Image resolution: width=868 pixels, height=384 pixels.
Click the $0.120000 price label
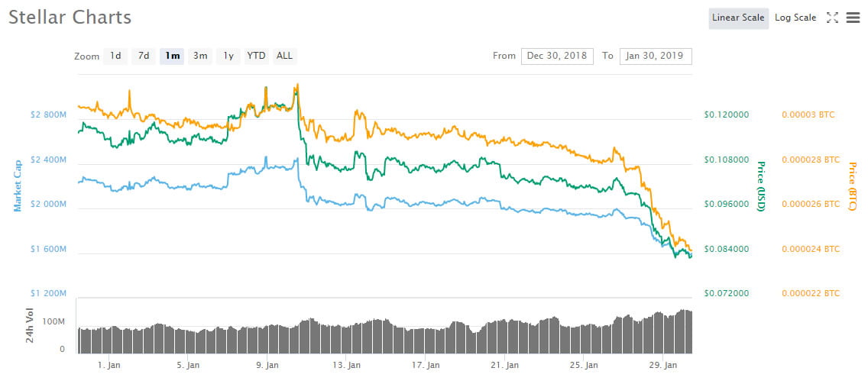(x=727, y=115)
